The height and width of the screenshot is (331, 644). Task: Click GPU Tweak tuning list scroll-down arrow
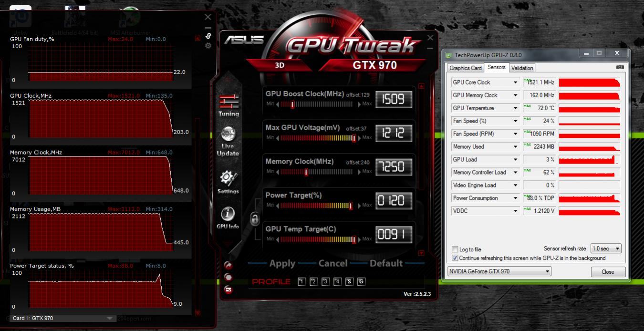421,253
